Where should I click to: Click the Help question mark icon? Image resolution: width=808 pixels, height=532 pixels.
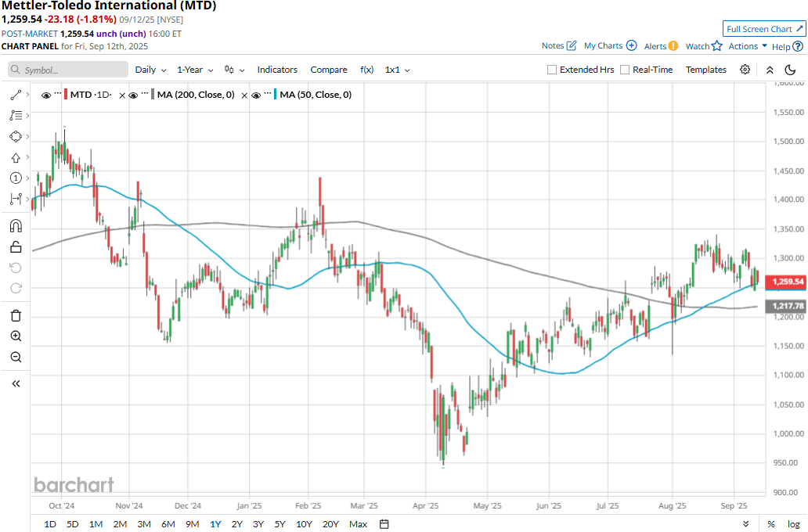(798, 46)
